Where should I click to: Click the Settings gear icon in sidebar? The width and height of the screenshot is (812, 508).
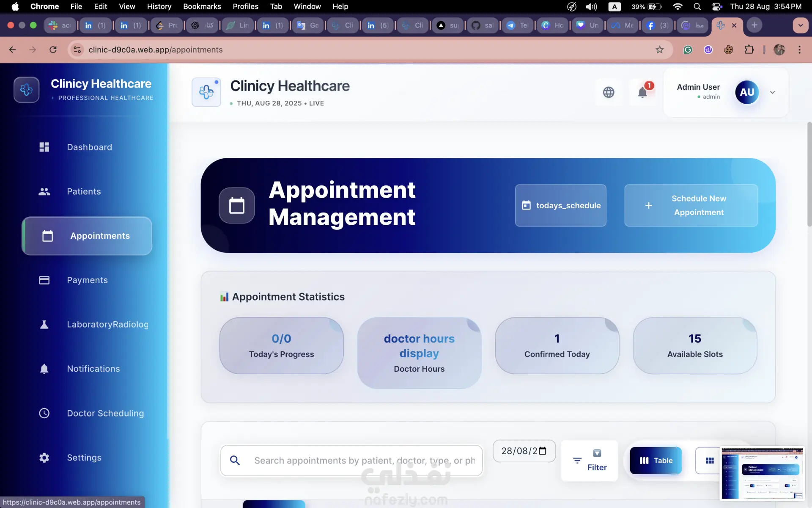pos(44,458)
